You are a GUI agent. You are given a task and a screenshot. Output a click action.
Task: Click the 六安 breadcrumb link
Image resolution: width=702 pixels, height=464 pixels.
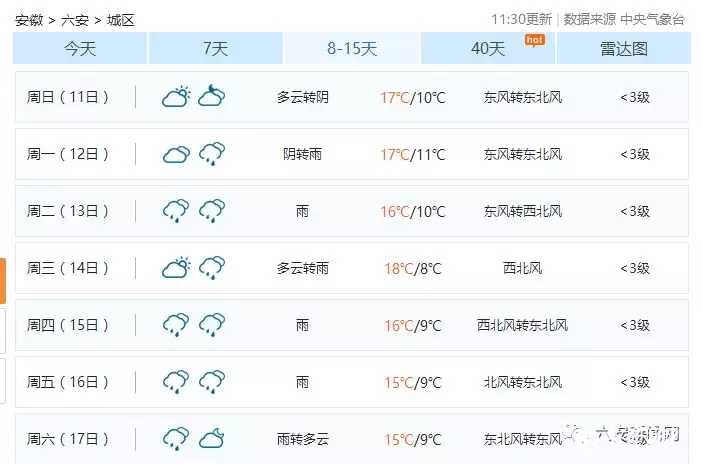click(74, 19)
